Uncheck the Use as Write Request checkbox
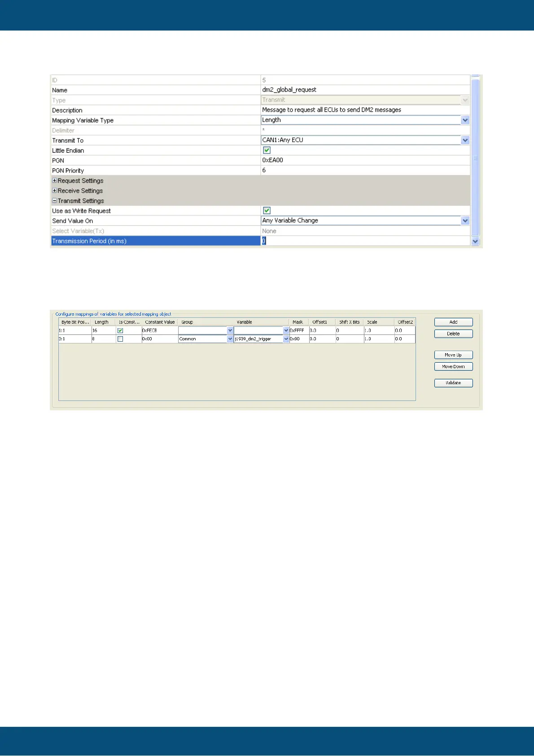 click(267, 211)
